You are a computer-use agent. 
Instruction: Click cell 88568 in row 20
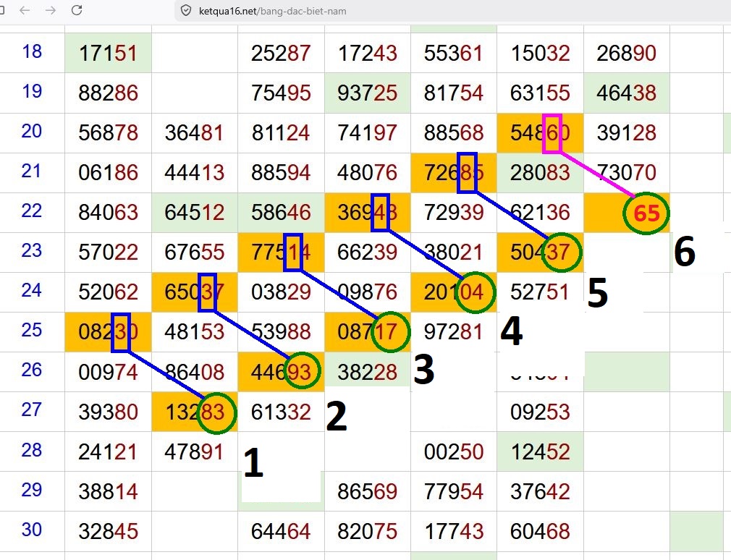coord(454,133)
